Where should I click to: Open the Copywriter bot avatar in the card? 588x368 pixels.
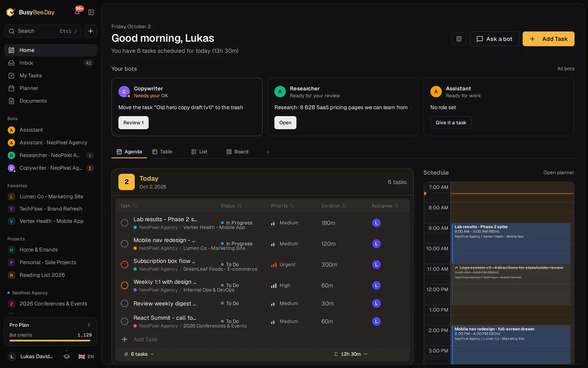(124, 92)
